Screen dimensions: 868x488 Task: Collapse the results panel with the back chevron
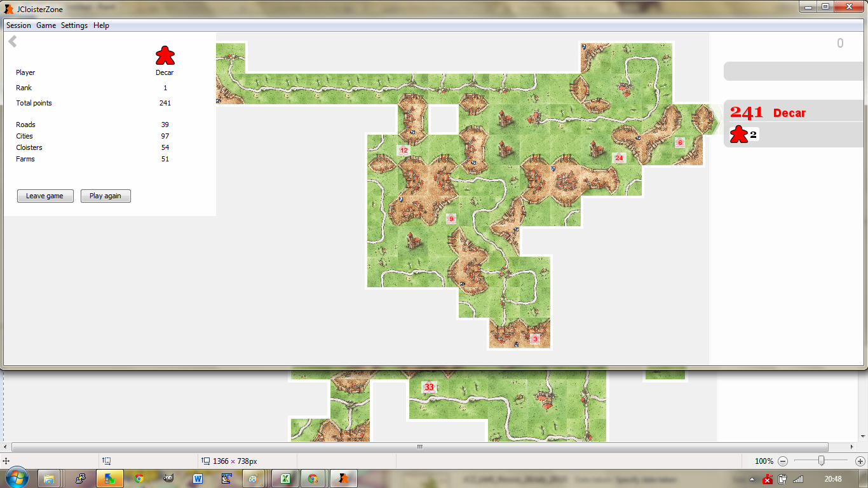[x=13, y=42]
